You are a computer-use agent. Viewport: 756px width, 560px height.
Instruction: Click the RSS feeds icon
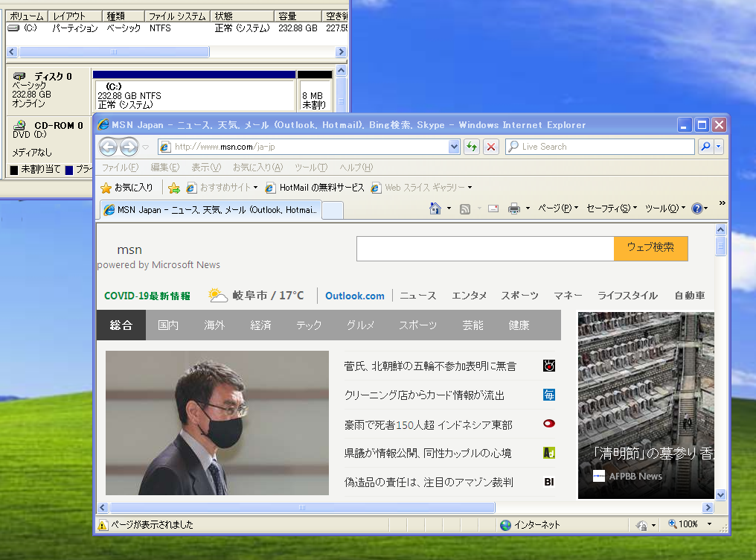465,209
